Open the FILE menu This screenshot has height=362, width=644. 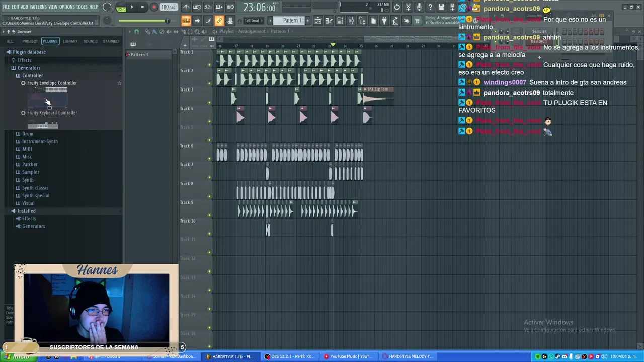6,7
